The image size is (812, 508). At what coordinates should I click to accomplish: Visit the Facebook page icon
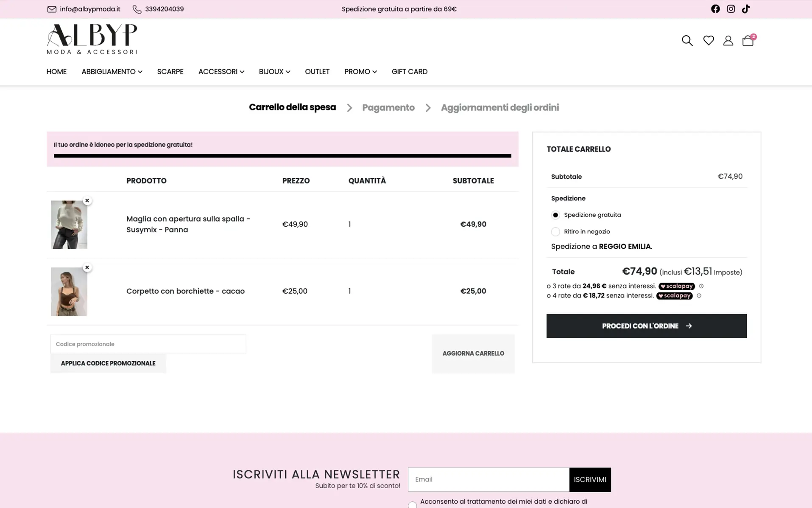pyautogui.click(x=715, y=9)
